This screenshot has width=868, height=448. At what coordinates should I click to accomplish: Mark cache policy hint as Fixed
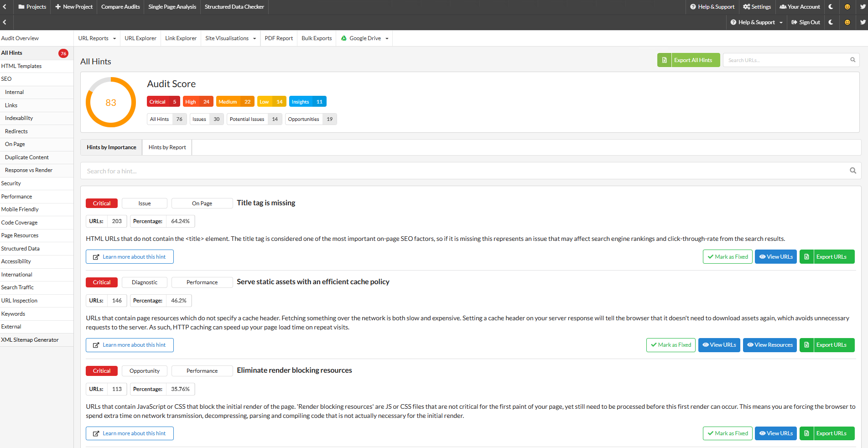(x=671, y=345)
